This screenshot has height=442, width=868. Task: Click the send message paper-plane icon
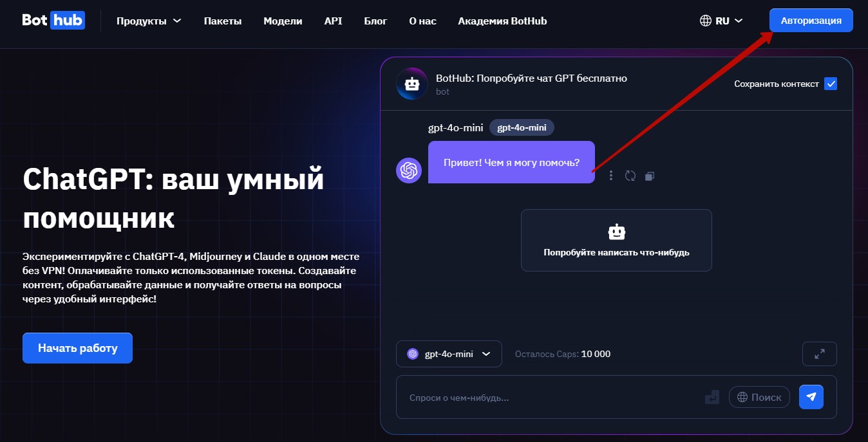point(811,397)
